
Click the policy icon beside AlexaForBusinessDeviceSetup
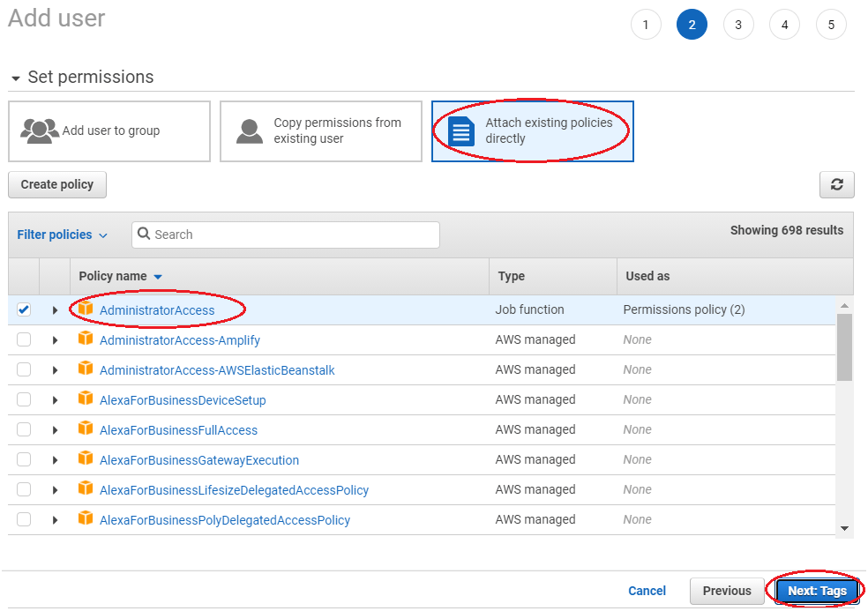pos(86,398)
